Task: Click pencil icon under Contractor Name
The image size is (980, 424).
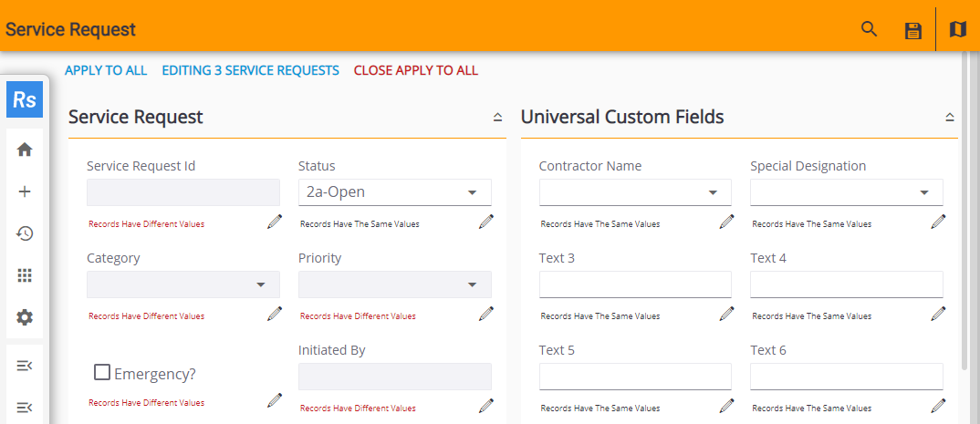Action: click(726, 222)
